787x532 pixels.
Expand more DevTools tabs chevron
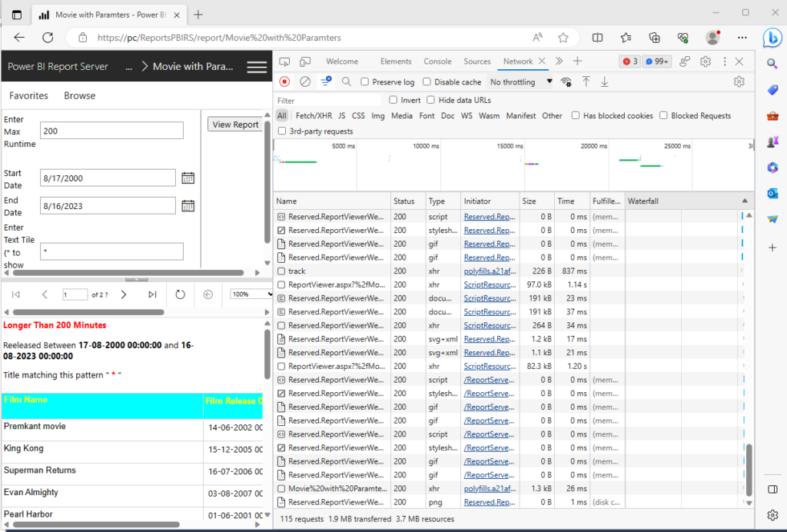(x=560, y=62)
